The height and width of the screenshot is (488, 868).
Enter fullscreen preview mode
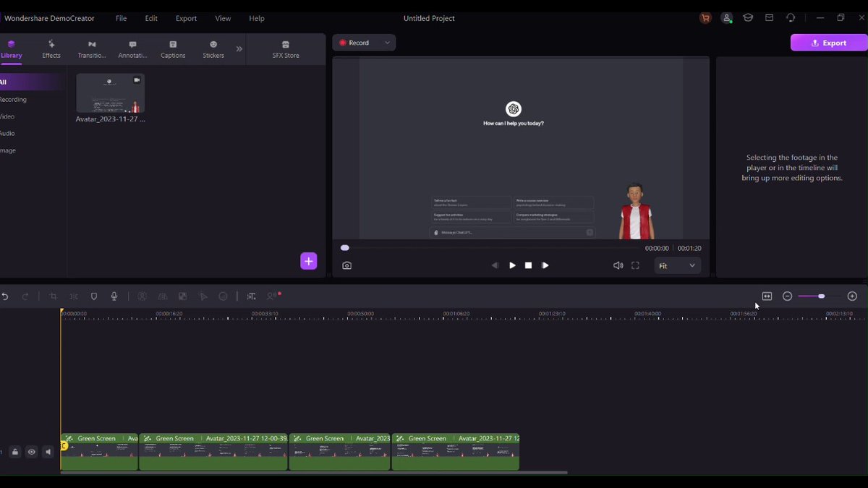[635, 266]
